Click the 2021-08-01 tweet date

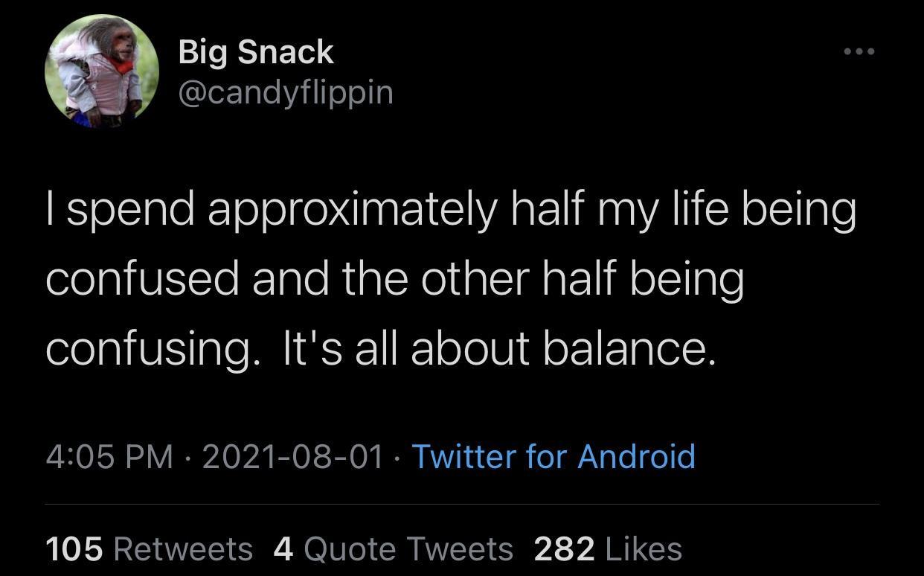pyautogui.click(x=292, y=455)
